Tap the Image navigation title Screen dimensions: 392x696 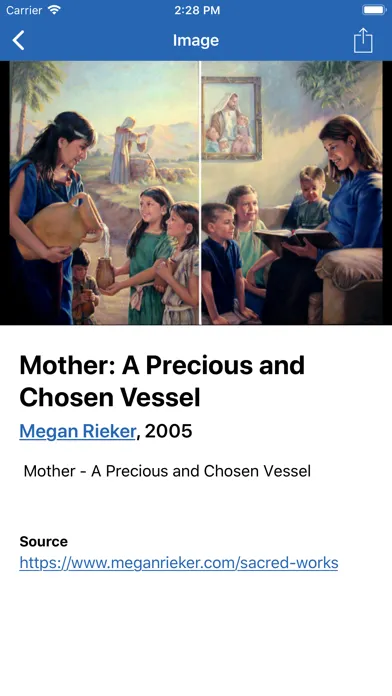tap(196, 40)
